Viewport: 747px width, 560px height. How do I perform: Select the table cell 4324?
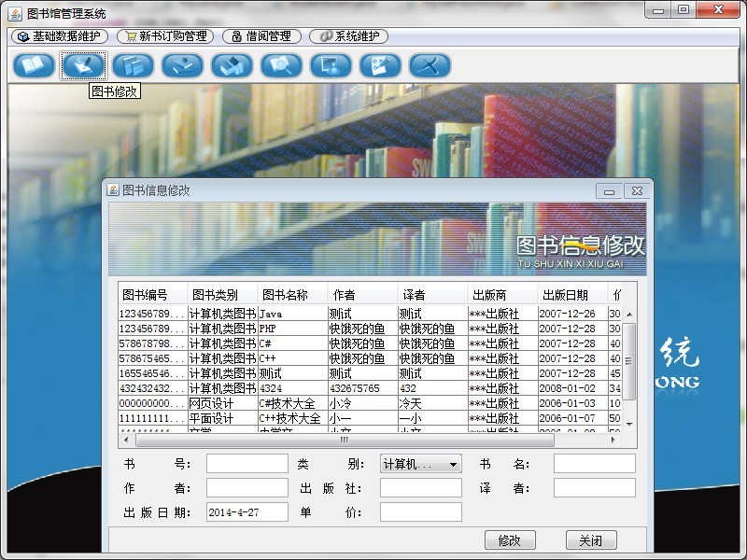pyautogui.click(x=292, y=388)
